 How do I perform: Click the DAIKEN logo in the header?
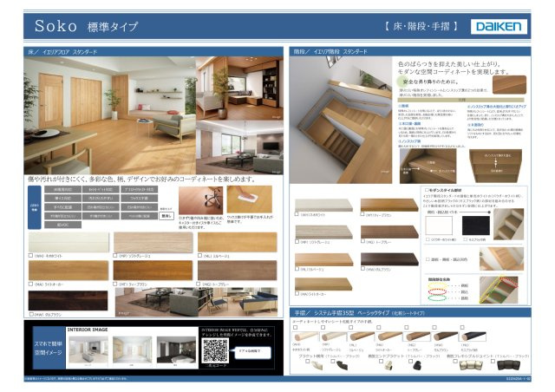(x=499, y=27)
